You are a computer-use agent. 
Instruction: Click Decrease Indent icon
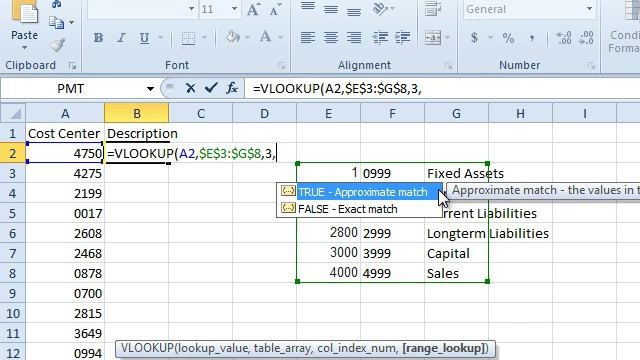380,38
